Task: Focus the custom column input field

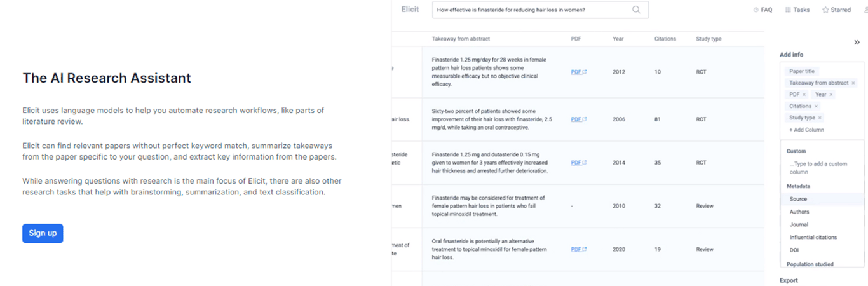Action: (x=822, y=168)
